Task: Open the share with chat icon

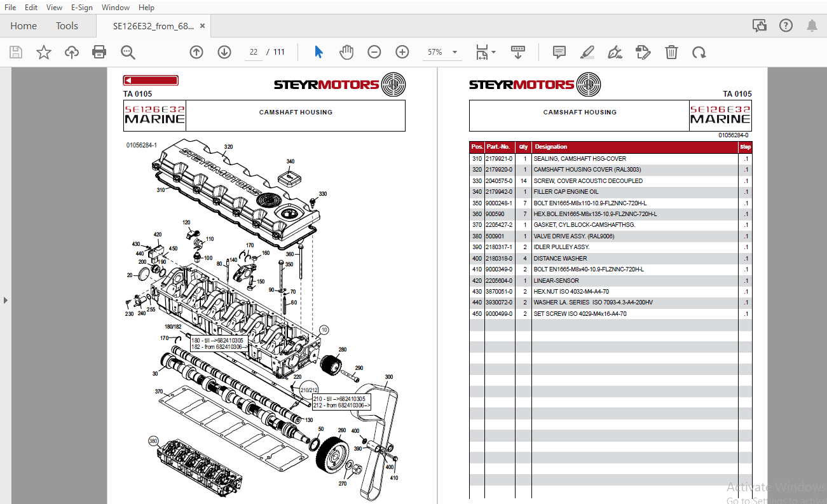Action: (759, 25)
